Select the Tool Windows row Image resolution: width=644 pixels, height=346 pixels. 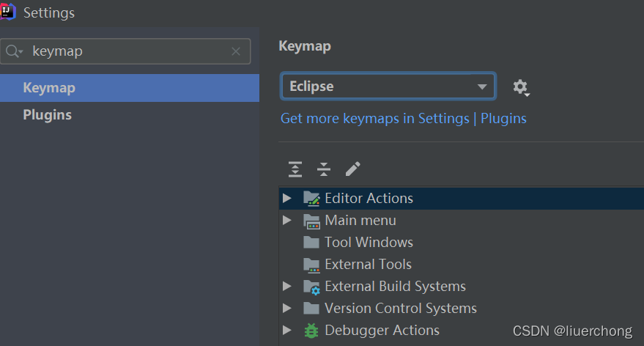click(462, 243)
